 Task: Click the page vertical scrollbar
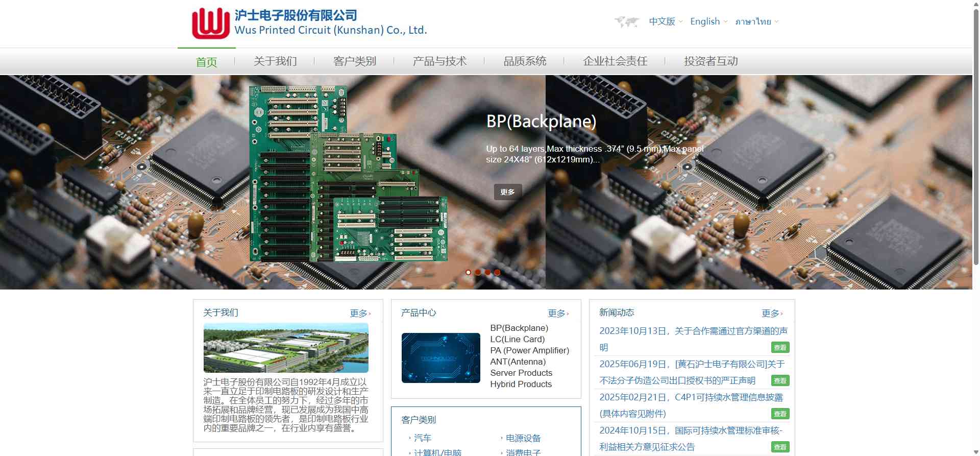coord(976,153)
